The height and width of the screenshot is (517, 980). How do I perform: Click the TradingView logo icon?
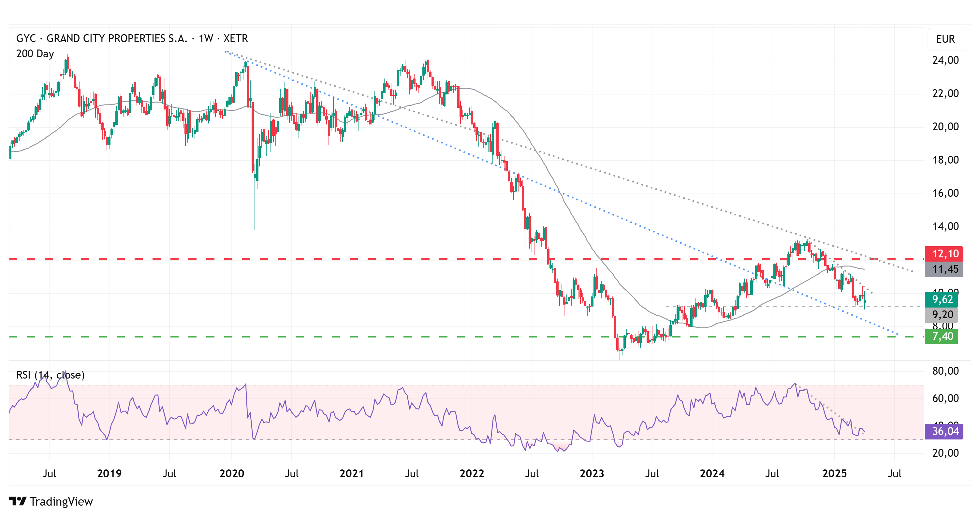18,501
